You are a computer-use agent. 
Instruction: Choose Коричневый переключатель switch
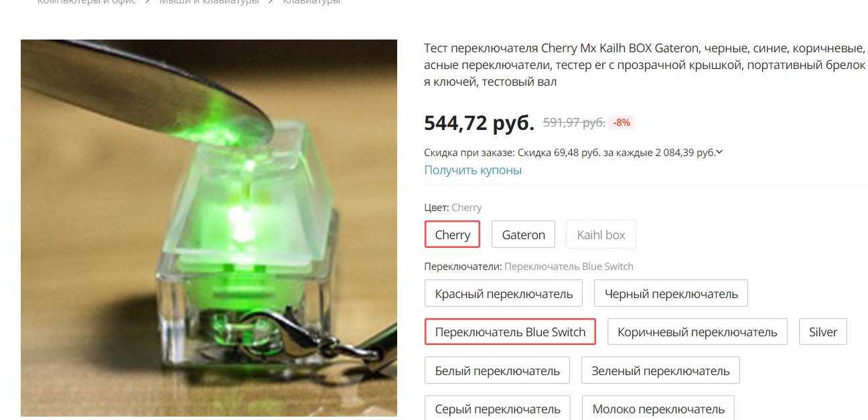point(697,332)
